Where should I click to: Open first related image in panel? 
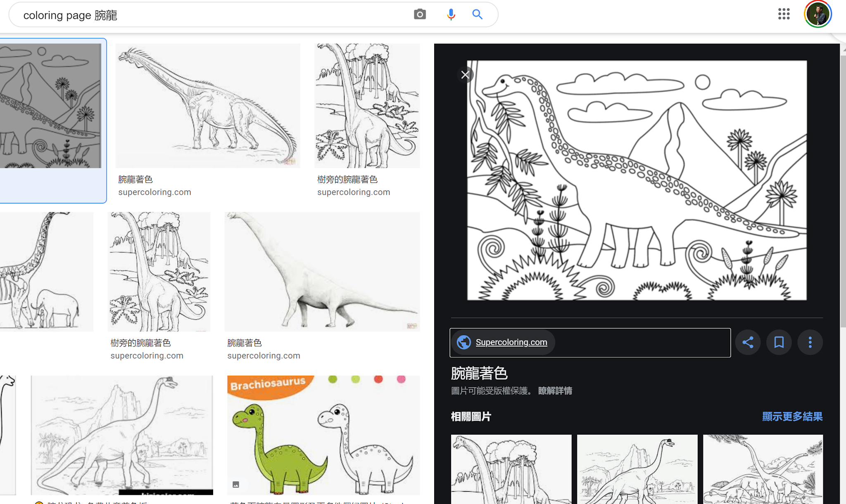(511, 469)
